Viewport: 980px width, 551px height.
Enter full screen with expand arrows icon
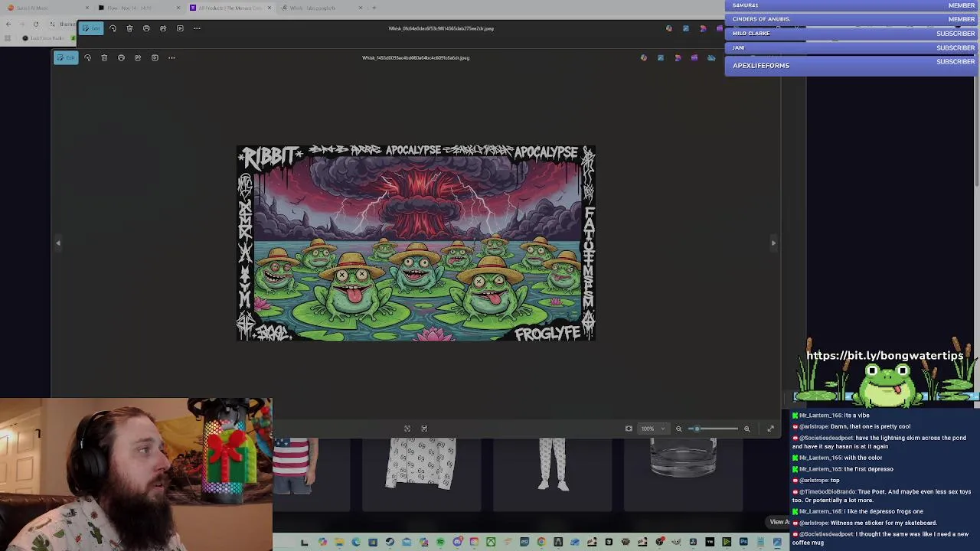(770, 429)
